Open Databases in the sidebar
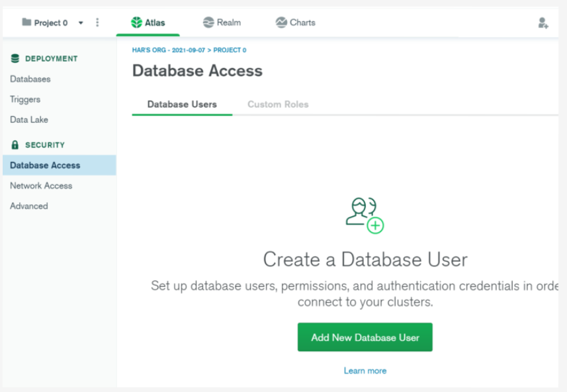Screen dimensions: 567x392 point(30,79)
